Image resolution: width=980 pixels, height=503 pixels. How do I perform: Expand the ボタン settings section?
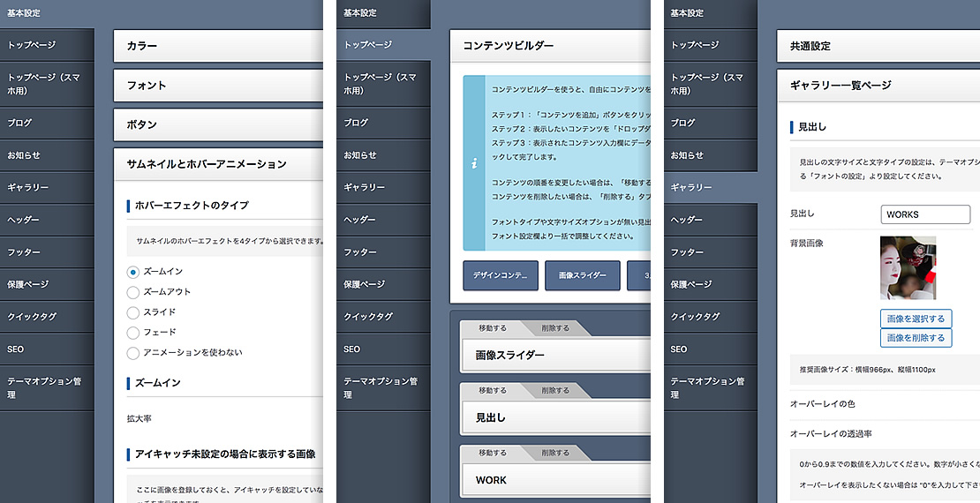click(218, 124)
